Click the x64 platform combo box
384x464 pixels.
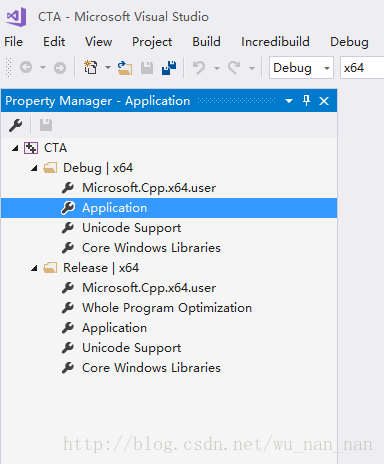tap(362, 68)
